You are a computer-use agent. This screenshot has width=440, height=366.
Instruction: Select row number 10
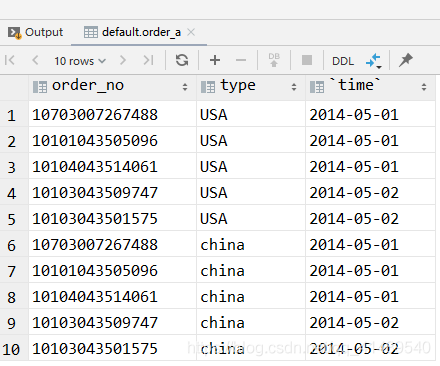(x=14, y=348)
